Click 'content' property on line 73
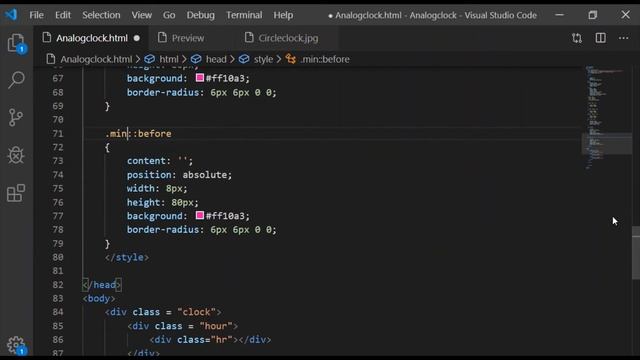Image resolution: width=640 pixels, height=360 pixels. pos(146,161)
